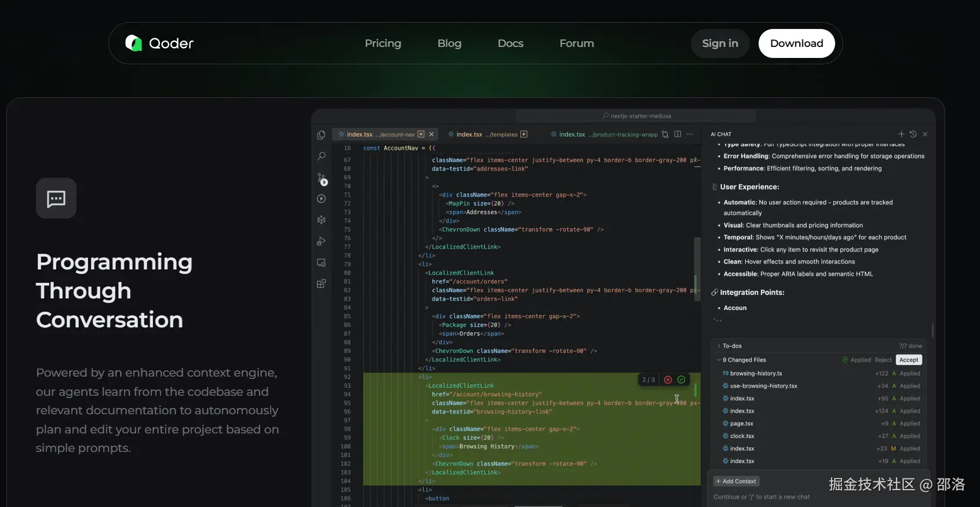Click the 'User Experience:' heading
Image resolution: width=980 pixels, height=507 pixels.
tap(749, 187)
